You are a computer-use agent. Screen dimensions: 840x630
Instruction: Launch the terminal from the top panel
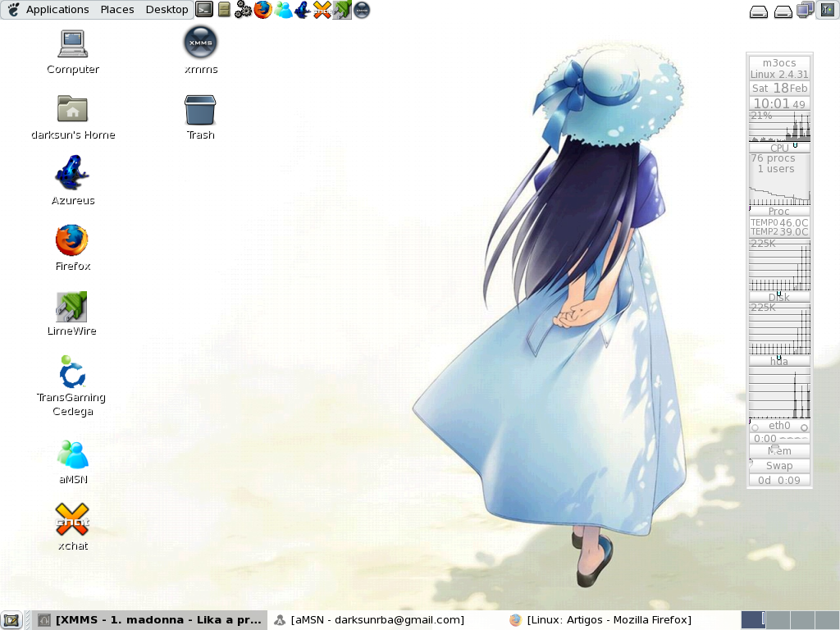204,9
